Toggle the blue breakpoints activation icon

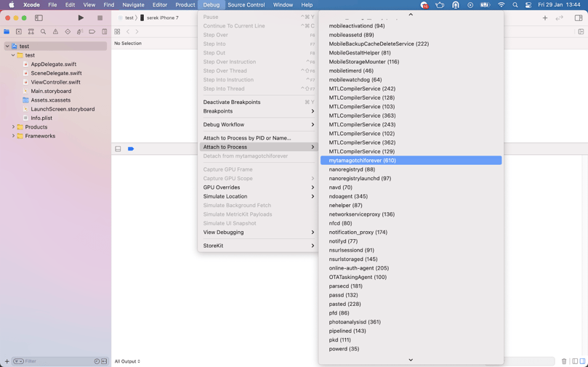coord(131,149)
